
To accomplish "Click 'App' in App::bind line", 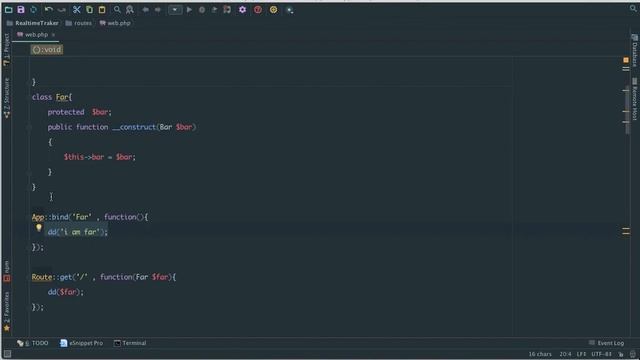I will click(x=38, y=217).
